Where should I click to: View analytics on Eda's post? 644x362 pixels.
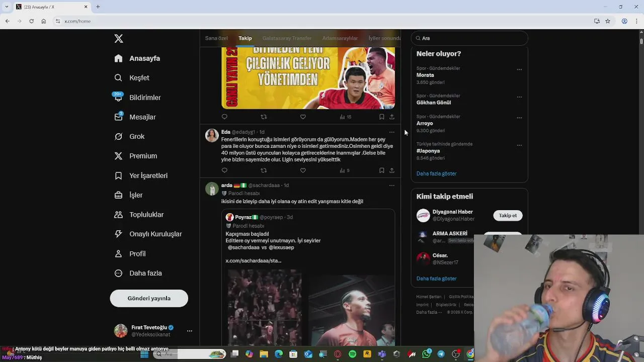[x=345, y=170]
